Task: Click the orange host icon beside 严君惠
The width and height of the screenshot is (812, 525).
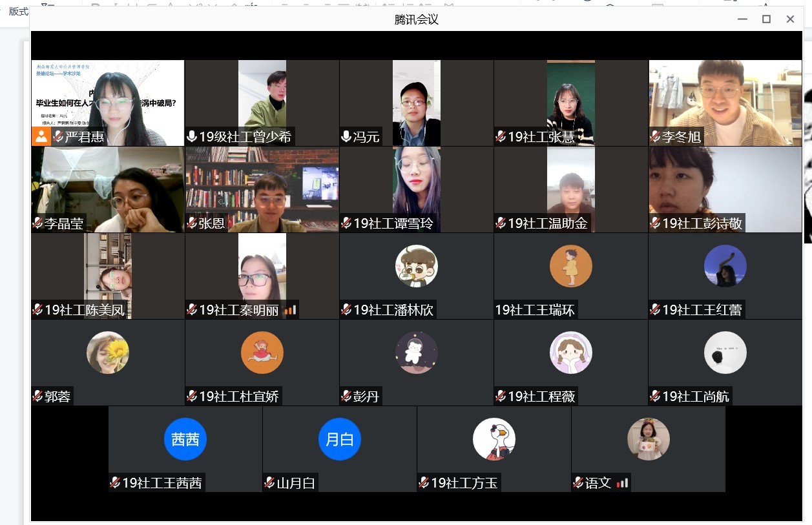Action: click(x=41, y=136)
